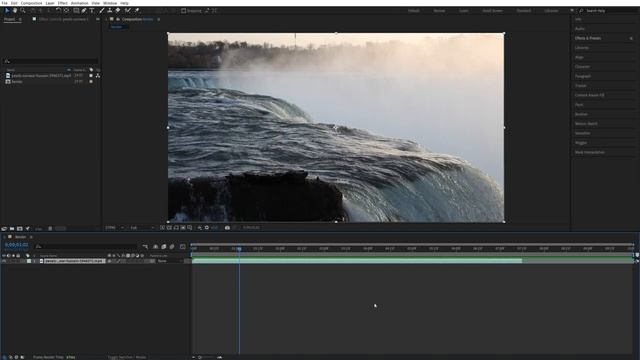Viewport: 640px width, 360px height.
Task: Click the layer label color swatch
Action: (29, 261)
